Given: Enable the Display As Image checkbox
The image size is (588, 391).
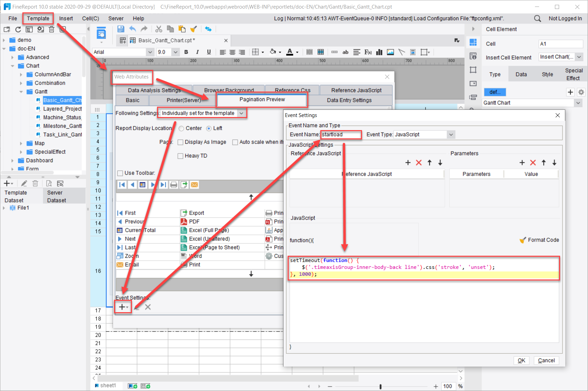Looking at the screenshot, I should coord(180,142).
